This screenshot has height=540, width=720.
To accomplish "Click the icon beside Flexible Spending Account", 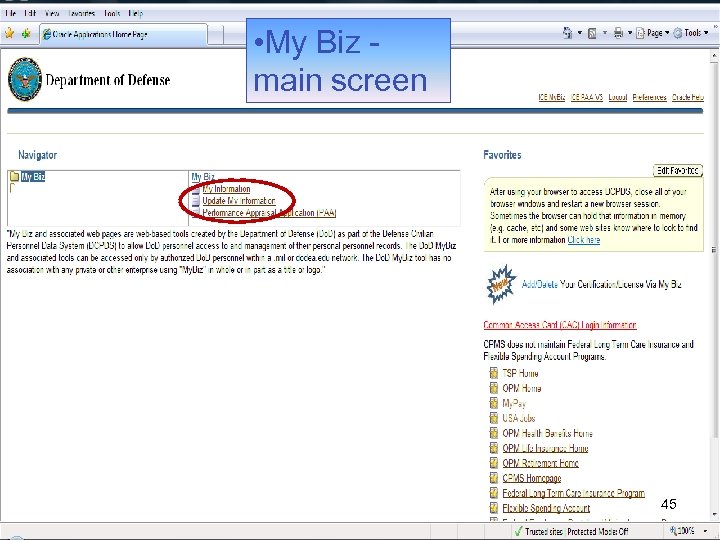I will (494, 508).
